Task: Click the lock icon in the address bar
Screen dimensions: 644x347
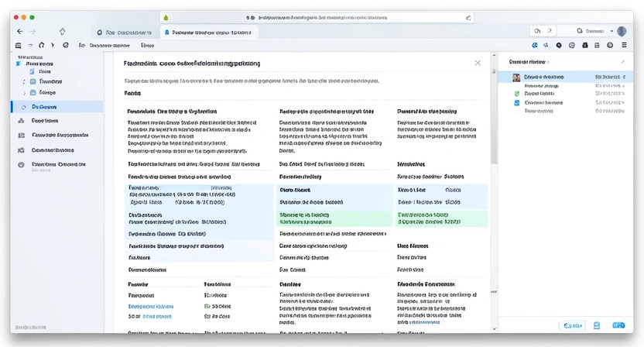Action: [x=166, y=18]
